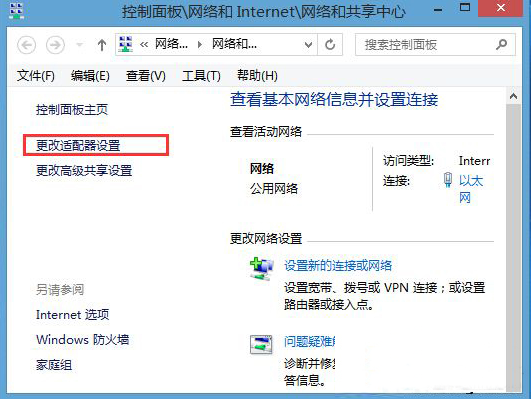Open 更改适配器设置

[x=78, y=146]
